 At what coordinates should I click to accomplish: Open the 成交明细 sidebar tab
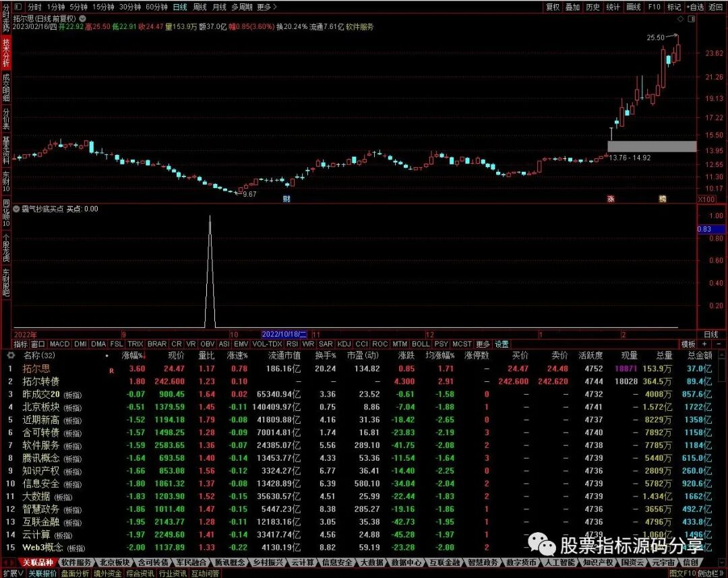coord(6,87)
